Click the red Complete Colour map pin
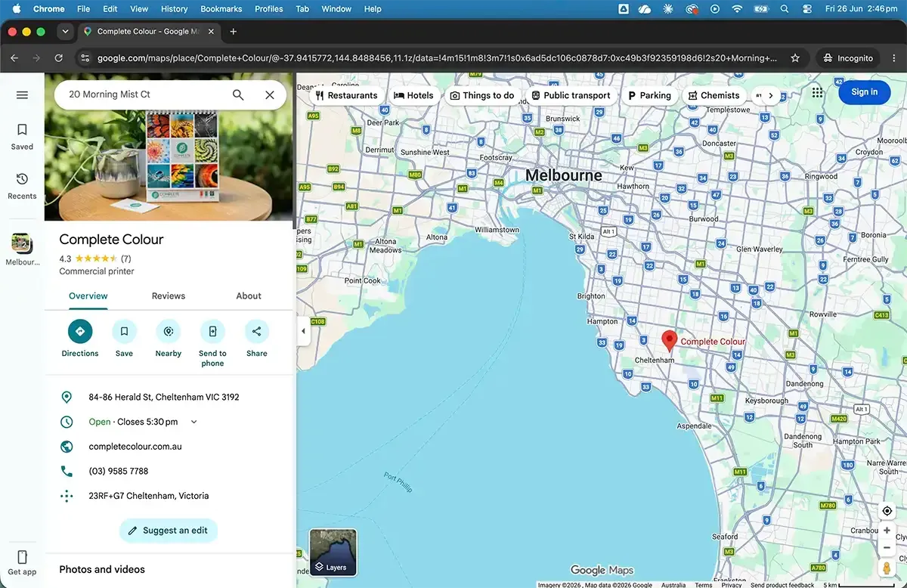 [669, 341]
